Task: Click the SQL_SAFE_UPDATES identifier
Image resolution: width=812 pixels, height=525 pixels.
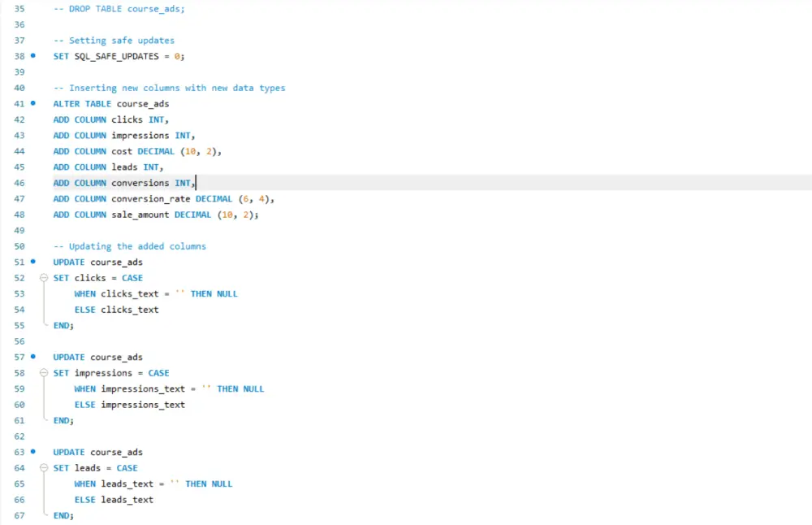Action: (116, 56)
